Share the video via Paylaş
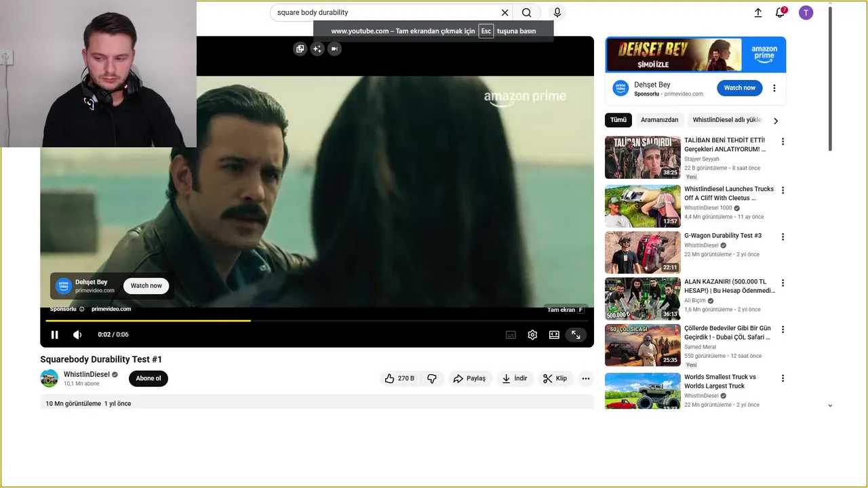Viewport: 868px width, 488px height. (469, 378)
